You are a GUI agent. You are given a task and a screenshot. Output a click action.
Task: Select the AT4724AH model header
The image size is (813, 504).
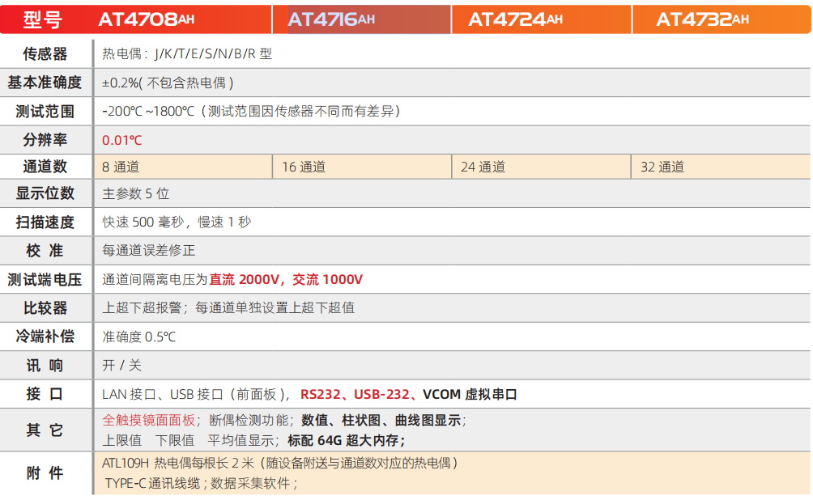[x=515, y=19]
